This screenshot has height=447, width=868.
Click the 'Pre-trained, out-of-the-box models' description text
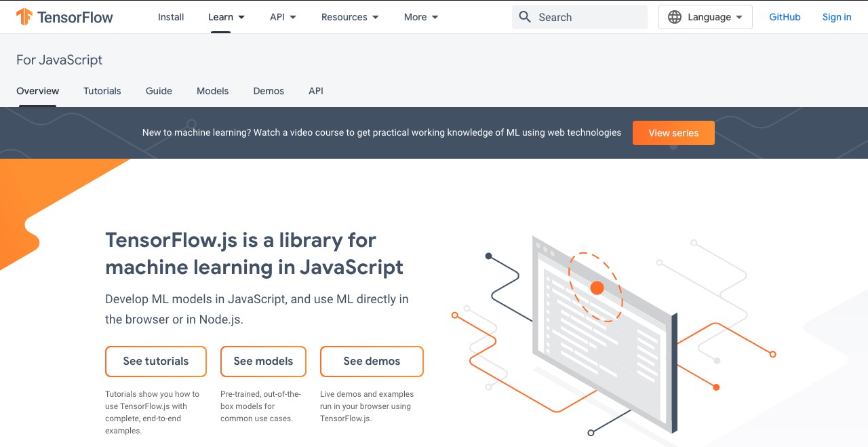(261, 406)
